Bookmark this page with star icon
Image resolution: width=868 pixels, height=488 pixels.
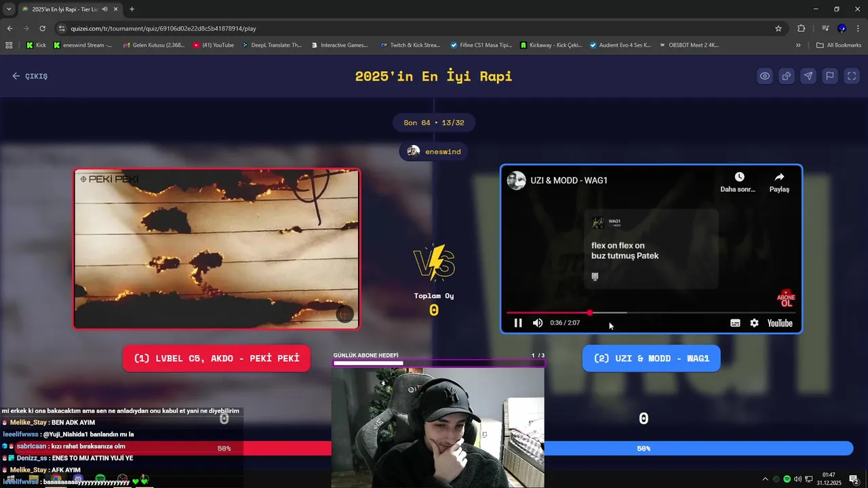coord(778,28)
